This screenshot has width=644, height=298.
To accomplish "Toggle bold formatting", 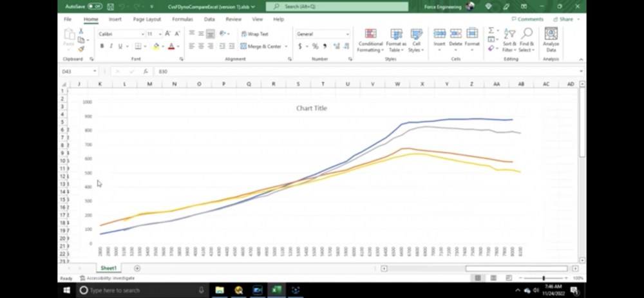I will [x=102, y=46].
